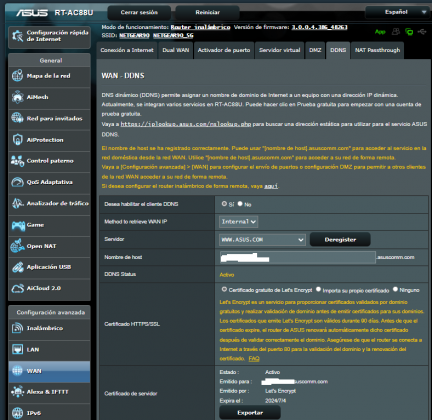Select No to disable DDNS client

(240, 204)
